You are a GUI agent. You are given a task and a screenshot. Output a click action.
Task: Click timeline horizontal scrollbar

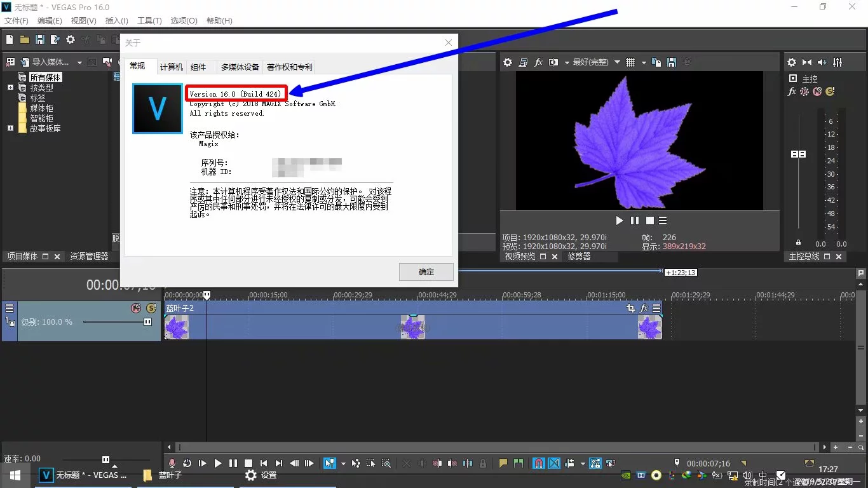[x=498, y=447]
